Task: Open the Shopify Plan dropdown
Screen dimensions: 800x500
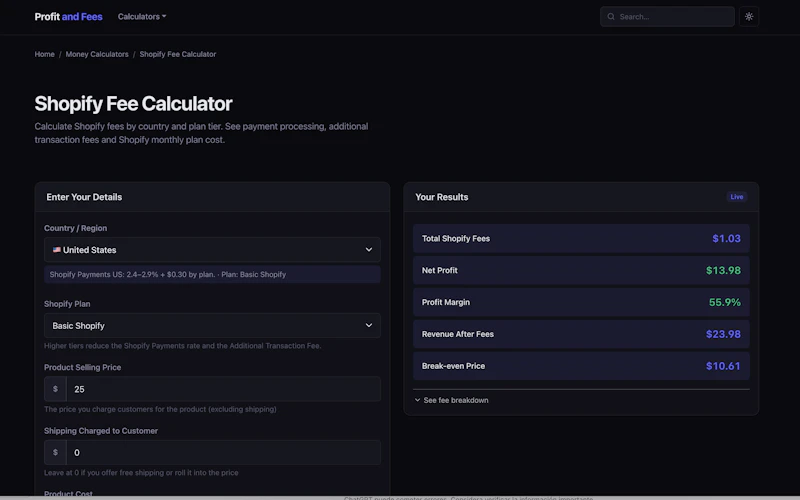Action: coord(212,326)
